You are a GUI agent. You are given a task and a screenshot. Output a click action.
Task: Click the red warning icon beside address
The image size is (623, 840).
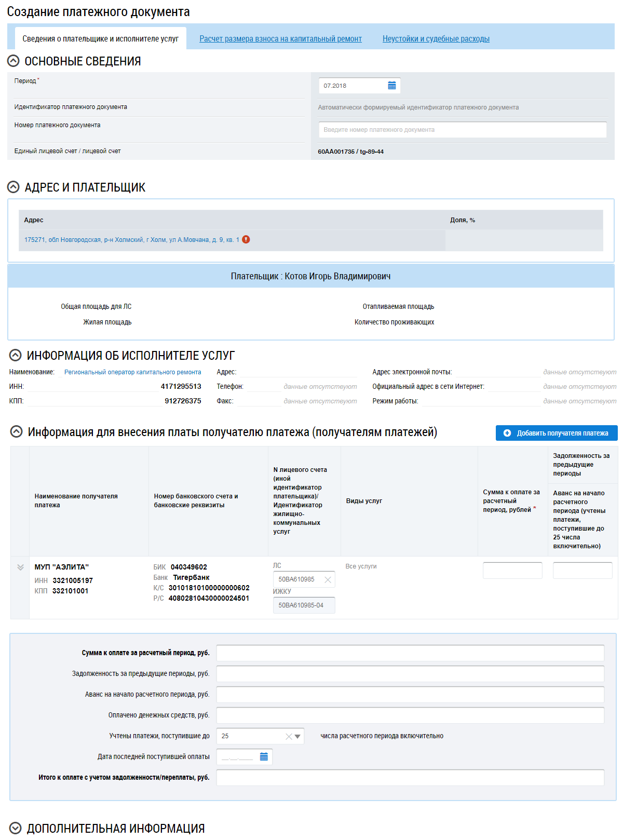pyautogui.click(x=246, y=239)
